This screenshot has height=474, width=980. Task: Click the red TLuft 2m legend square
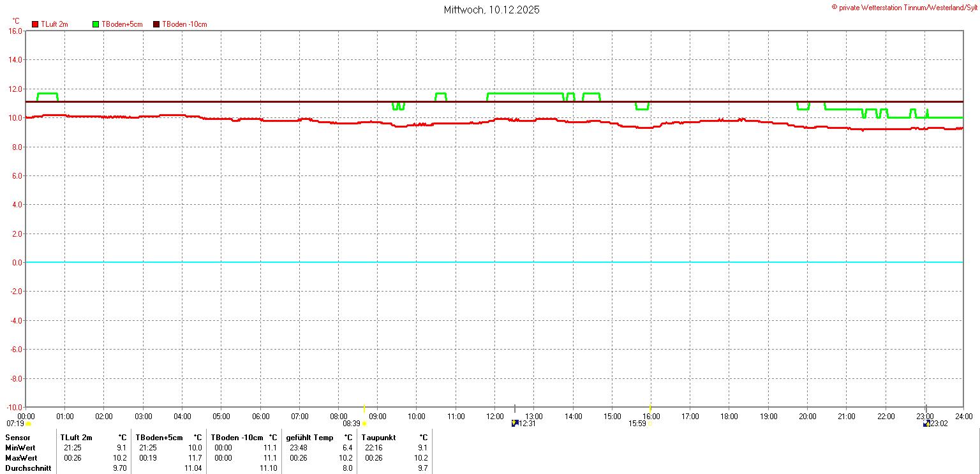tap(35, 24)
